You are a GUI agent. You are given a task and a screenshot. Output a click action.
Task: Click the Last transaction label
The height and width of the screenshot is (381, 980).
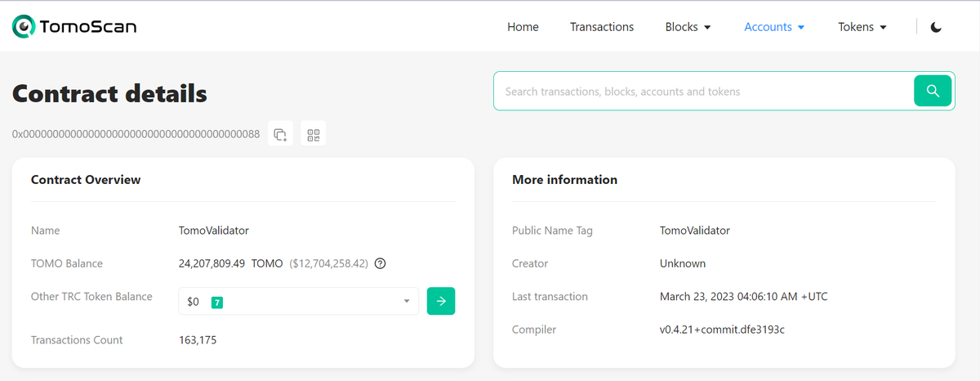pos(550,296)
